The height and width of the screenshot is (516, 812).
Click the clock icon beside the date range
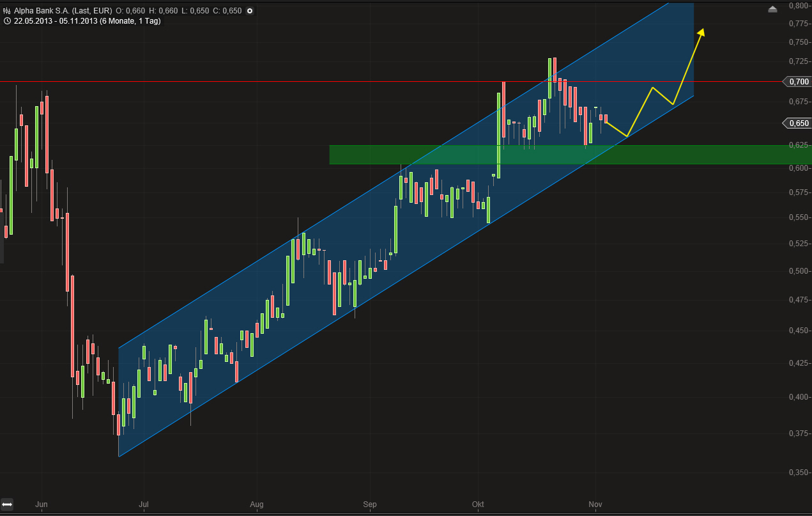click(x=7, y=21)
